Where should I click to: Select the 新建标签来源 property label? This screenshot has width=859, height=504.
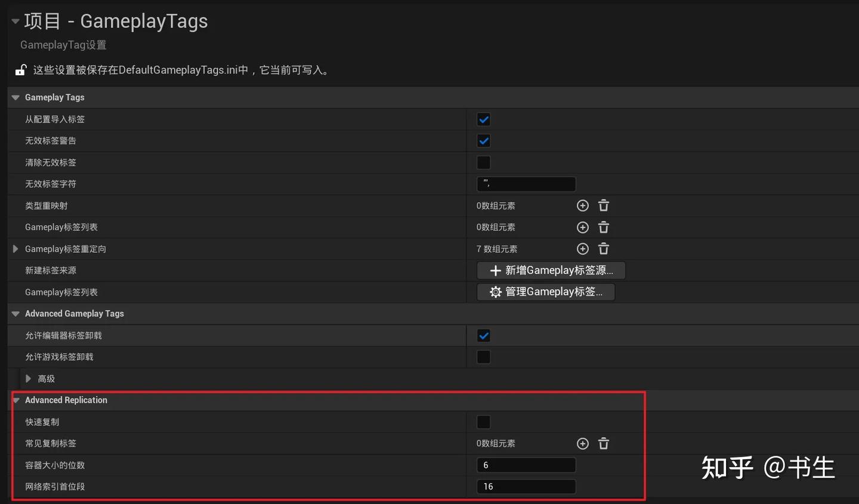[x=51, y=270]
